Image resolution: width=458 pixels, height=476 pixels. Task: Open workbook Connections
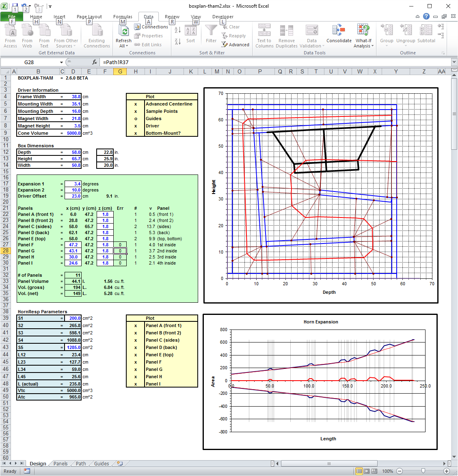(x=151, y=27)
